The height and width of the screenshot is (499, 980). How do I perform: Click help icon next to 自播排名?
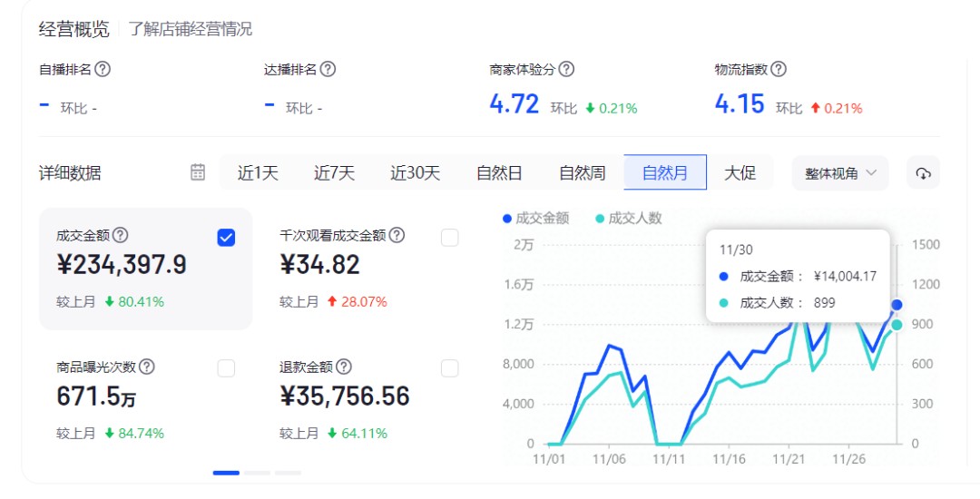click(x=103, y=69)
